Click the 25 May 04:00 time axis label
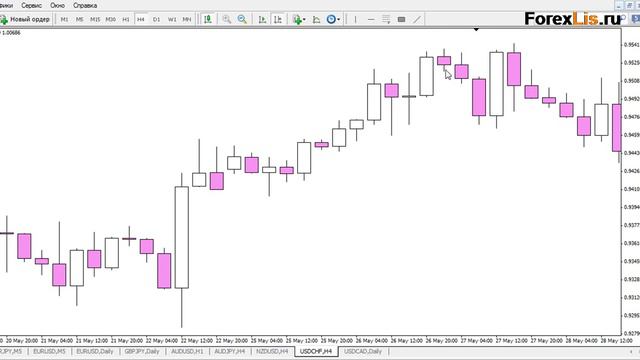 pyautogui.click(x=267, y=340)
